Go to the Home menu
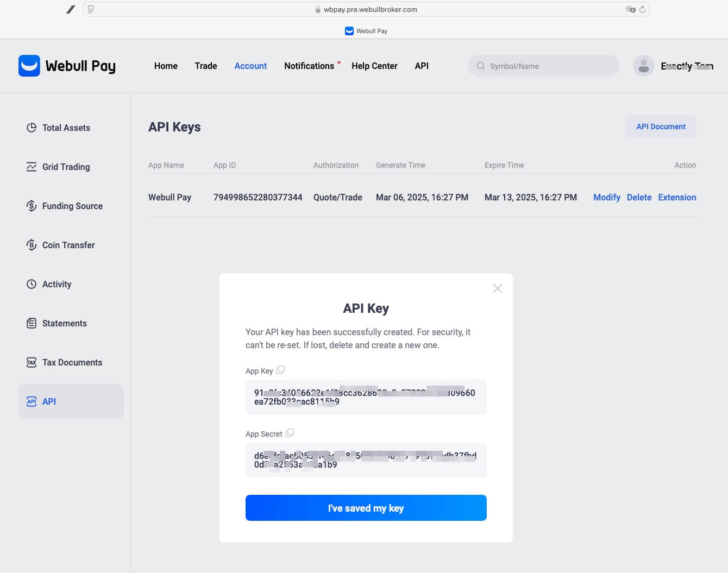The height and width of the screenshot is (573, 728). pos(166,66)
